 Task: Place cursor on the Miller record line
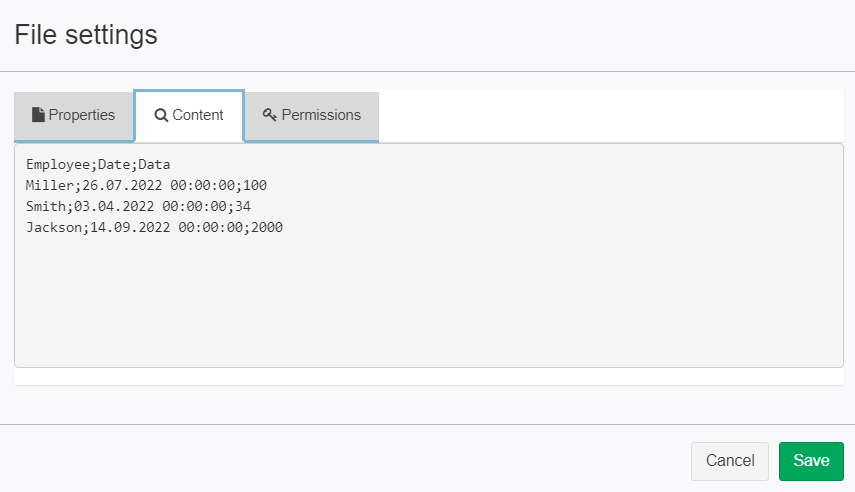(x=146, y=185)
